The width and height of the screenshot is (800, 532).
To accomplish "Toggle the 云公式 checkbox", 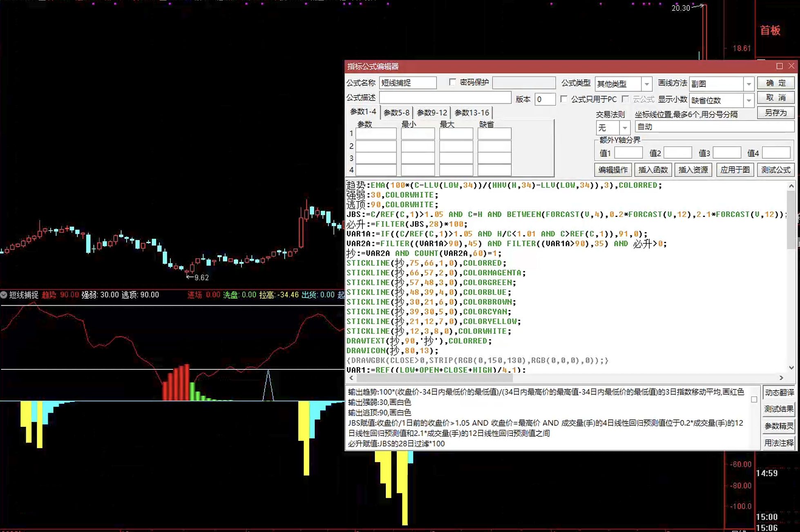I will pyautogui.click(x=625, y=99).
